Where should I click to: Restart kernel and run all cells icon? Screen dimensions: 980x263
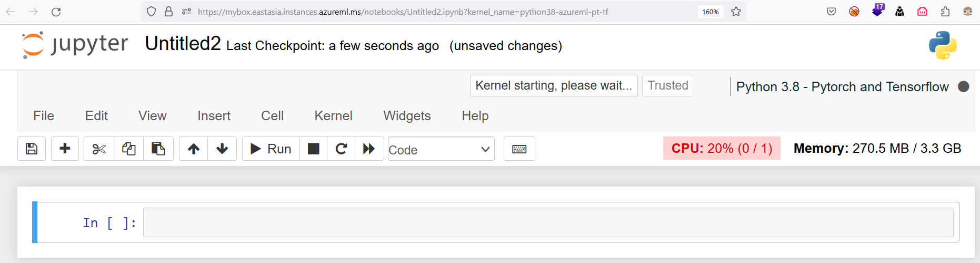point(369,149)
